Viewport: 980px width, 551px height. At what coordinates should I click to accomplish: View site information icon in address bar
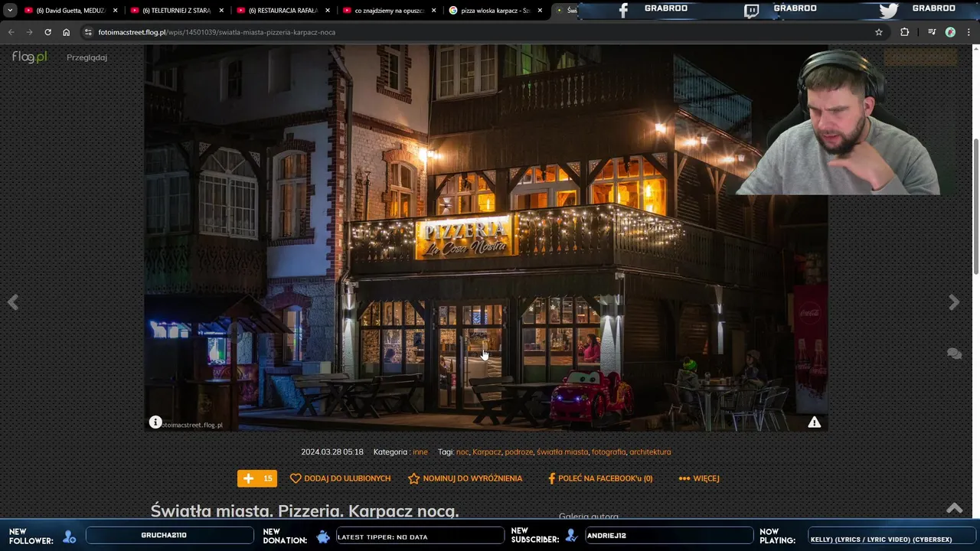pyautogui.click(x=88, y=32)
